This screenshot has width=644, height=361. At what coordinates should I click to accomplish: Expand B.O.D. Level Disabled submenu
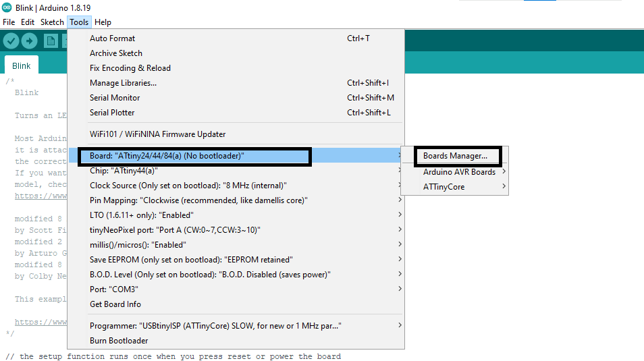(236, 275)
